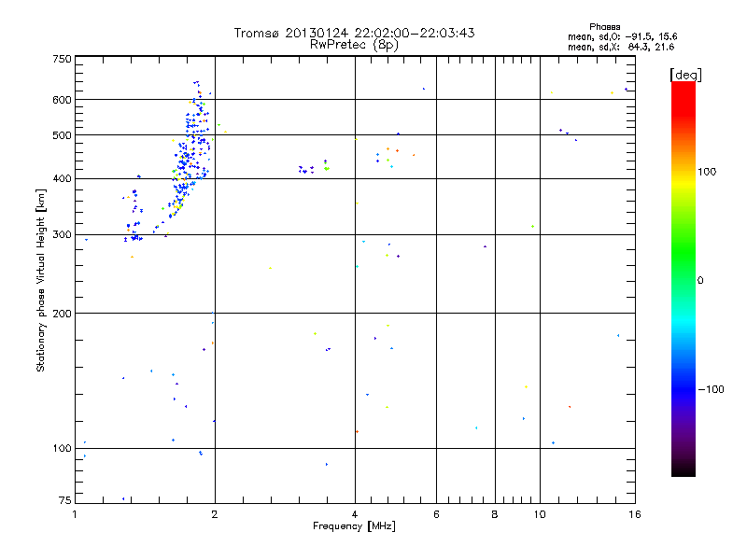Click the 200 tick on the height axis
Image resolution: width=747 pixels, height=560 pixels.
(x=62, y=314)
